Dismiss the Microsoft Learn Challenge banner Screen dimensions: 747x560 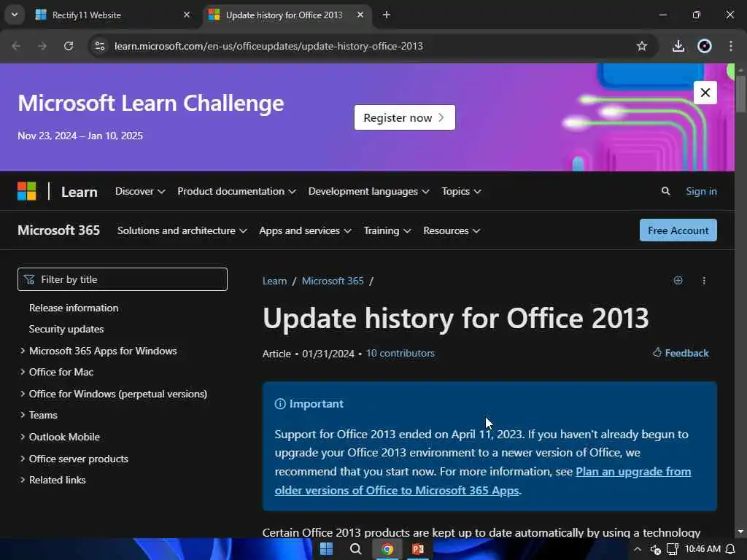pyautogui.click(x=705, y=93)
